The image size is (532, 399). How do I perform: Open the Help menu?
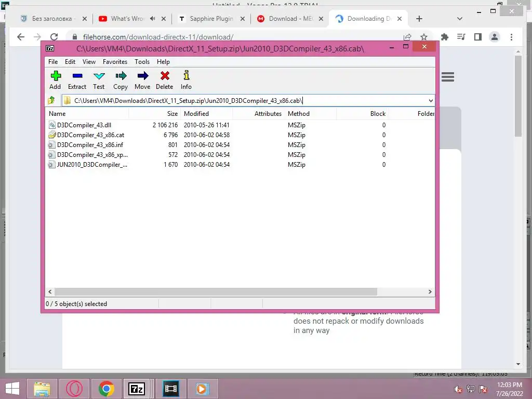tap(163, 62)
